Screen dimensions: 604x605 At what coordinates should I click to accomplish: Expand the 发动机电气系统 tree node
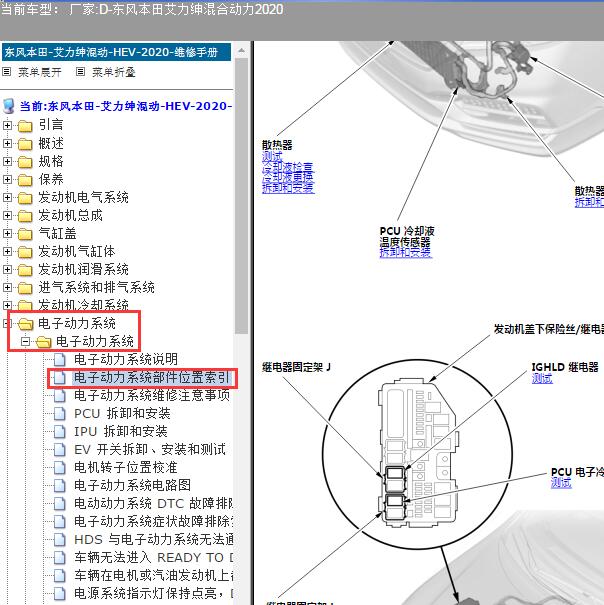coord(7,198)
